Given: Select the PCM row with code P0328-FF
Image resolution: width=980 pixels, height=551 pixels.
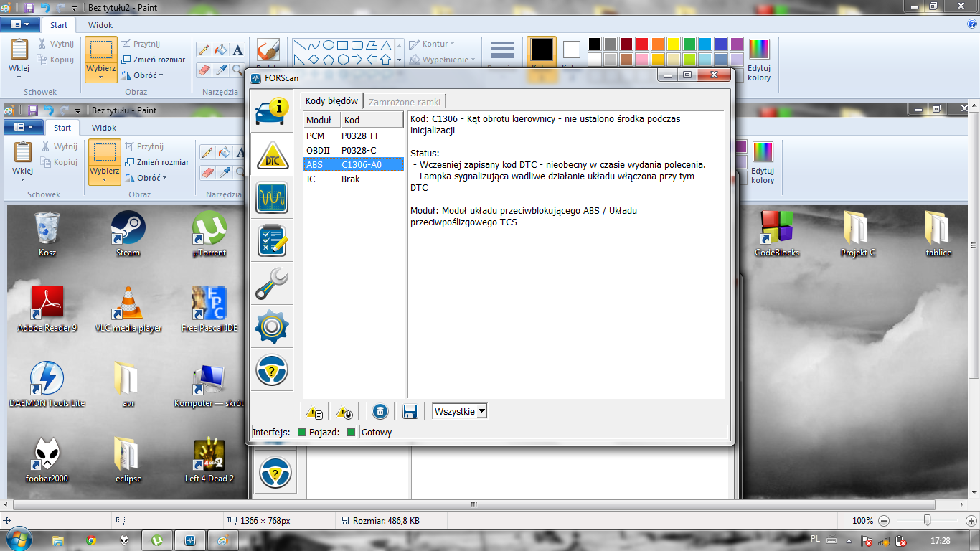Looking at the screenshot, I should (353, 136).
